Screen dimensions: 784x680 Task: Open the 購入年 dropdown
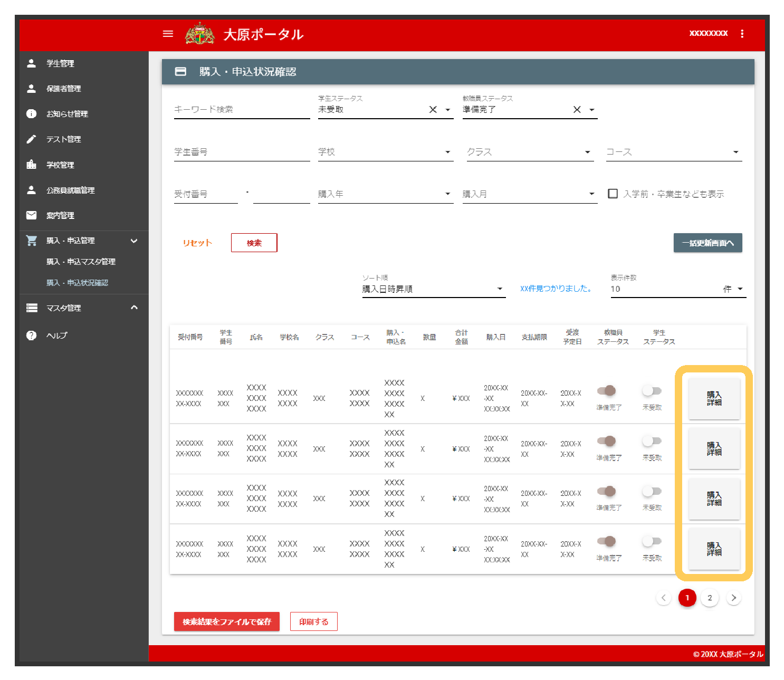pos(386,194)
